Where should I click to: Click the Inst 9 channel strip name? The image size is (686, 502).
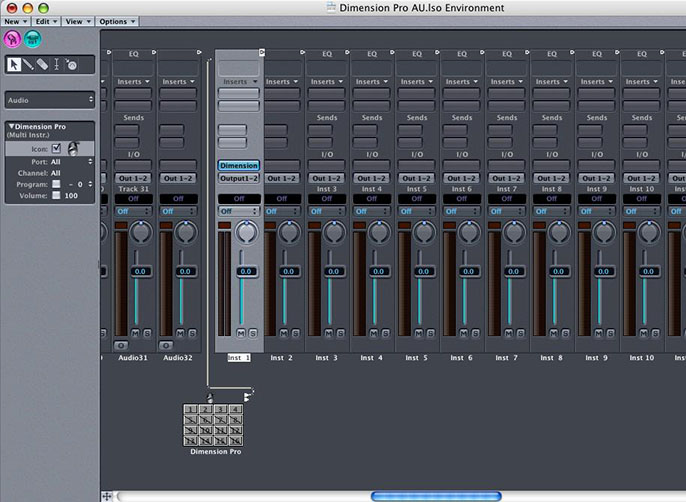coord(596,358)
